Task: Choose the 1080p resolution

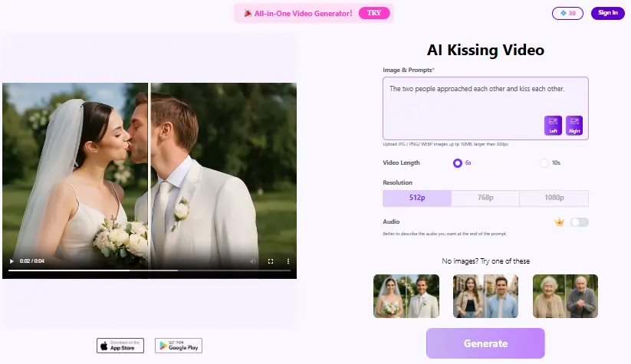Action: [x=554, y=198]
